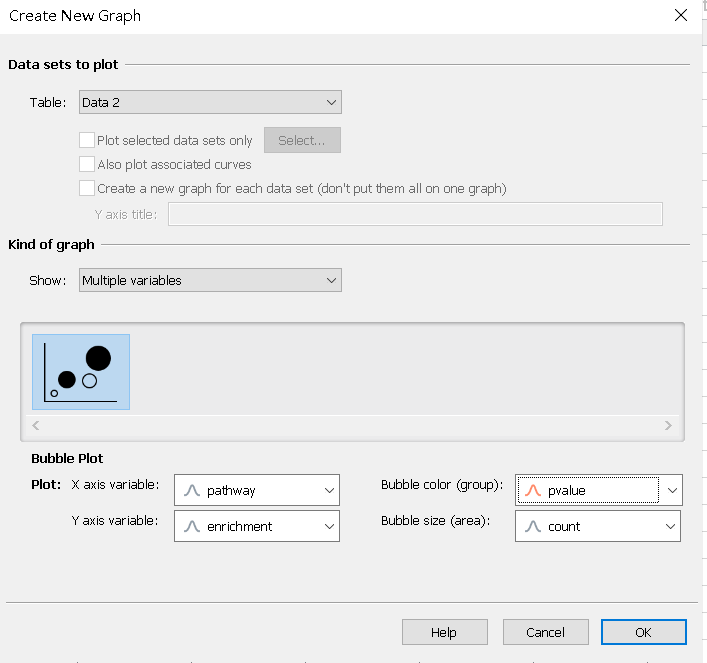Confirm the dialog with OK
Image resolution: width=707 pixels, height=663 pixels.
point(643,632)
